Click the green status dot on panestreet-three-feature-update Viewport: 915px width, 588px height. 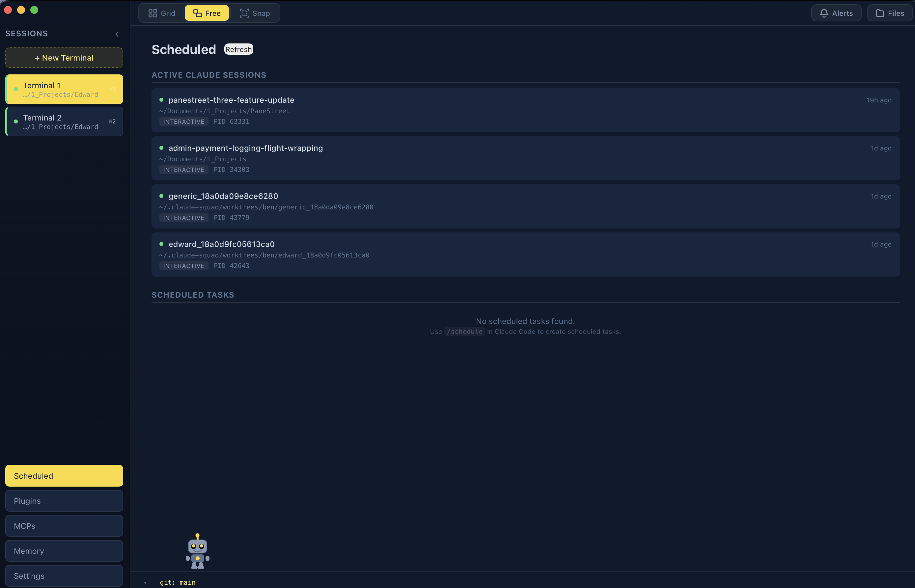[x=161, y=100]
